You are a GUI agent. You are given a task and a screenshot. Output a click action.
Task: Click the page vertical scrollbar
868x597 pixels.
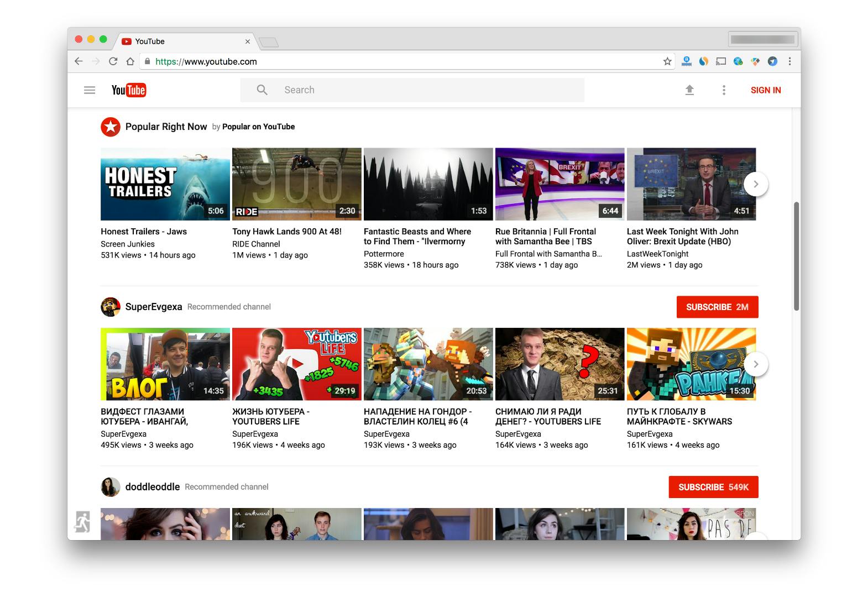(797, 256)
